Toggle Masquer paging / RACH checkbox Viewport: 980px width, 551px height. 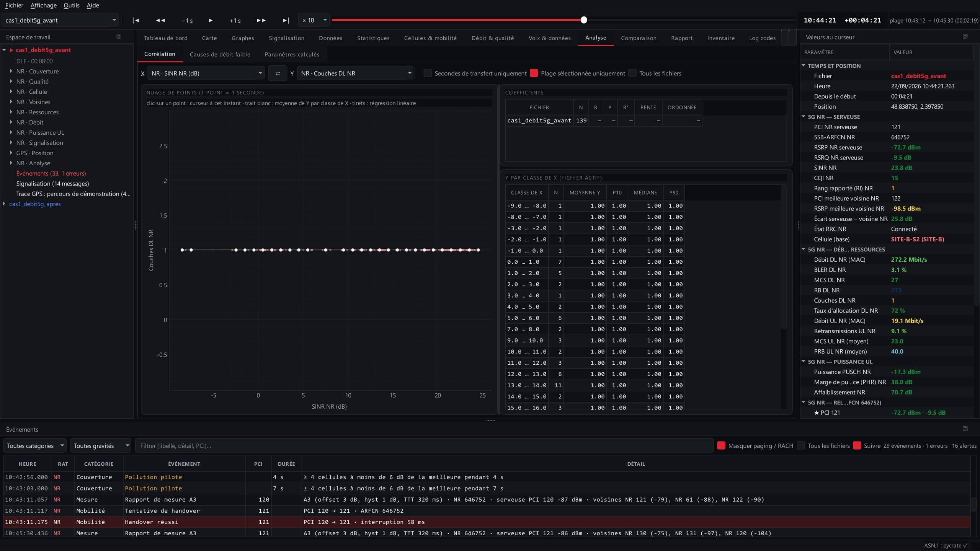721,446
